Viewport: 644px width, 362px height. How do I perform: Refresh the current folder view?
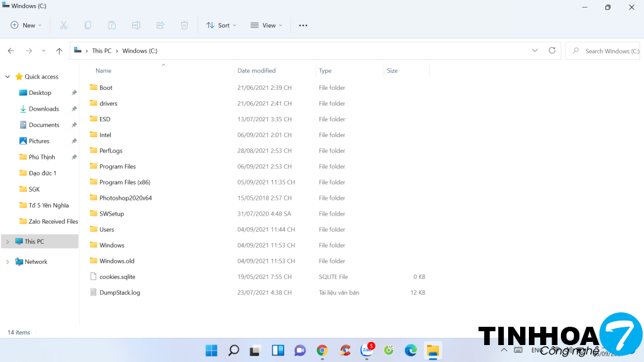552,50
